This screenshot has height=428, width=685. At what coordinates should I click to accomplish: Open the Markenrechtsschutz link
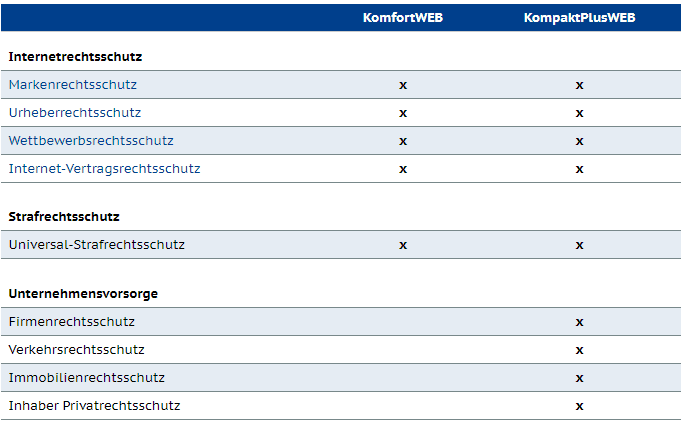73,85
